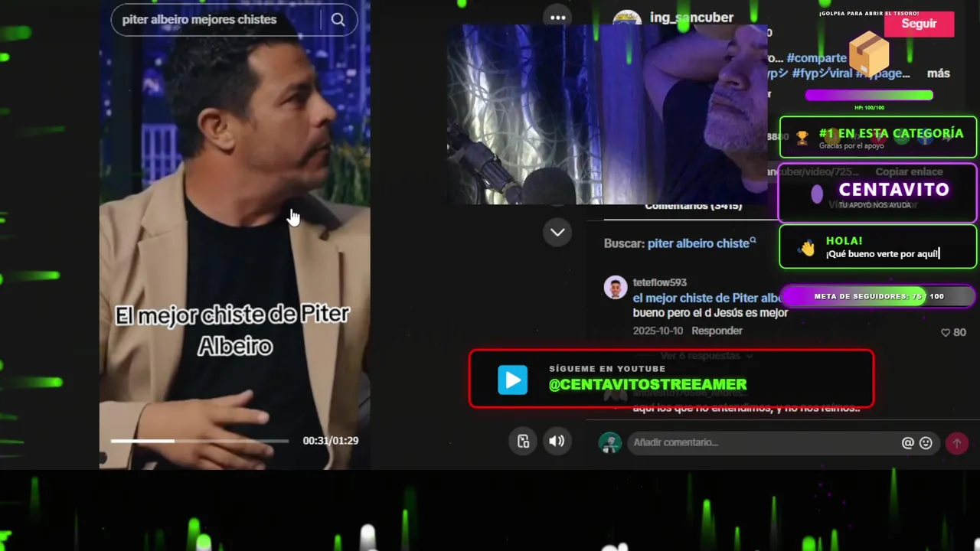Click the CENTAVITO banner
Viewport: 980px width, 551px height.
pos(877,192)
